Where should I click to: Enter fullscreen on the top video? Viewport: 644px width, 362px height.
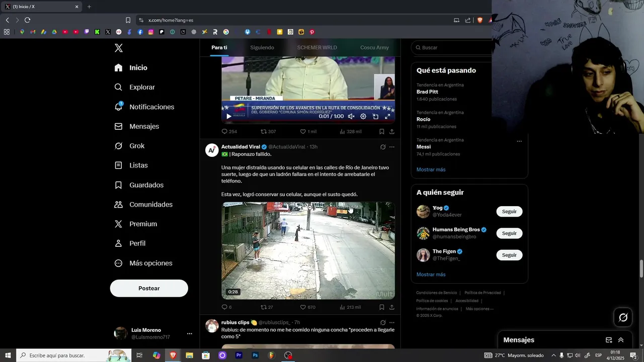click(x=387, y=117)
